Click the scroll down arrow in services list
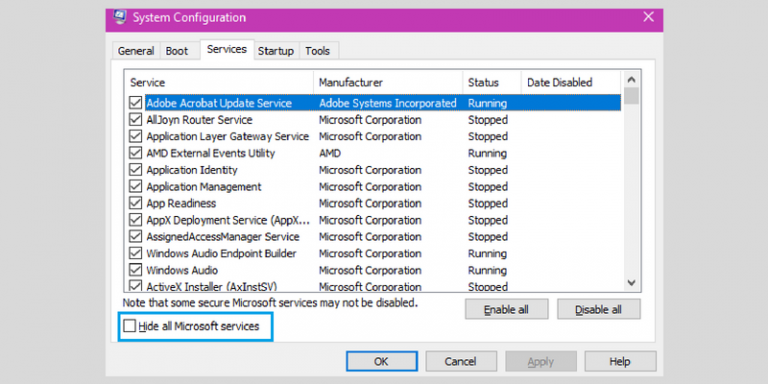The image size is (768, 384). tap(631, 283)
